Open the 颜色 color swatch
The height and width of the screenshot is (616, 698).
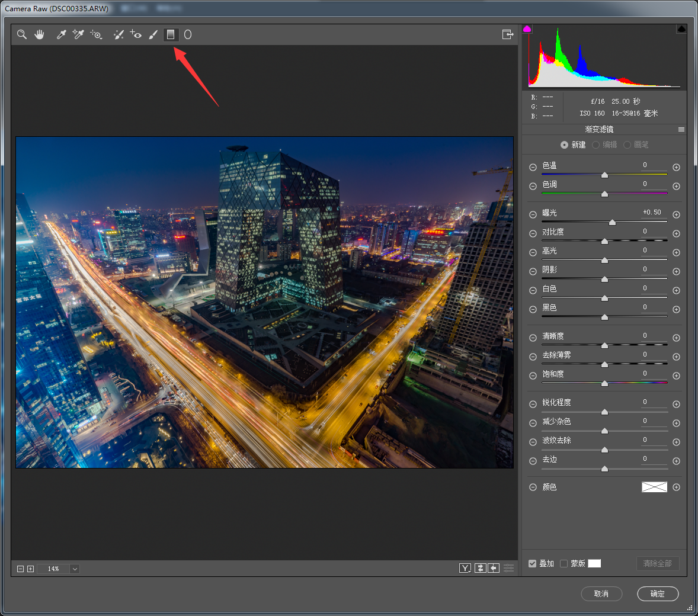(x=654, y=487)
